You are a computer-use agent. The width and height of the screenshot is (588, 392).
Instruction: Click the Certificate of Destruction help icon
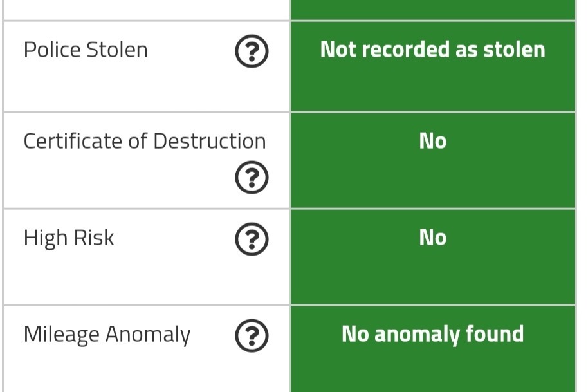pos(252,178)
